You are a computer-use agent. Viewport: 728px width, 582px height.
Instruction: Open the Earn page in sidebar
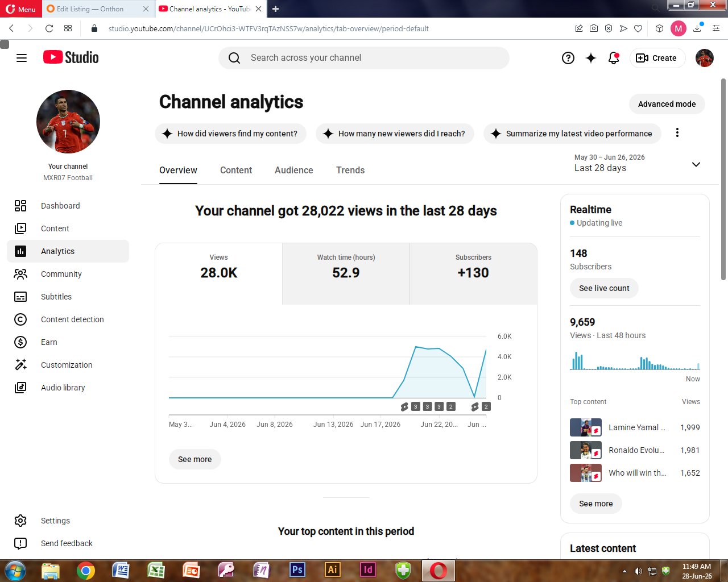[x=68, y=342]
